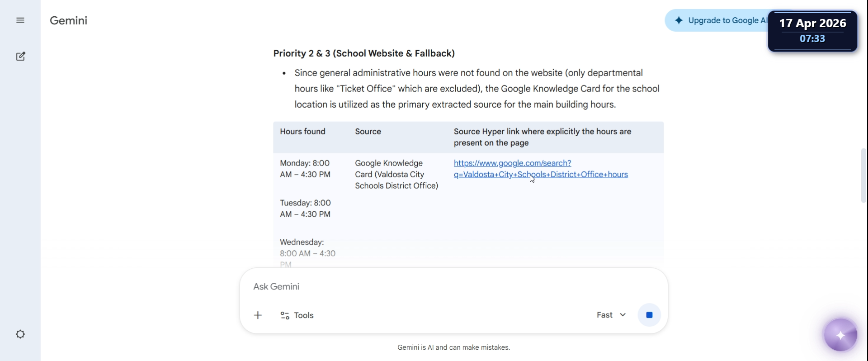
Task: Click the purple sparkle floating button
Action: (x=841, y=335)
